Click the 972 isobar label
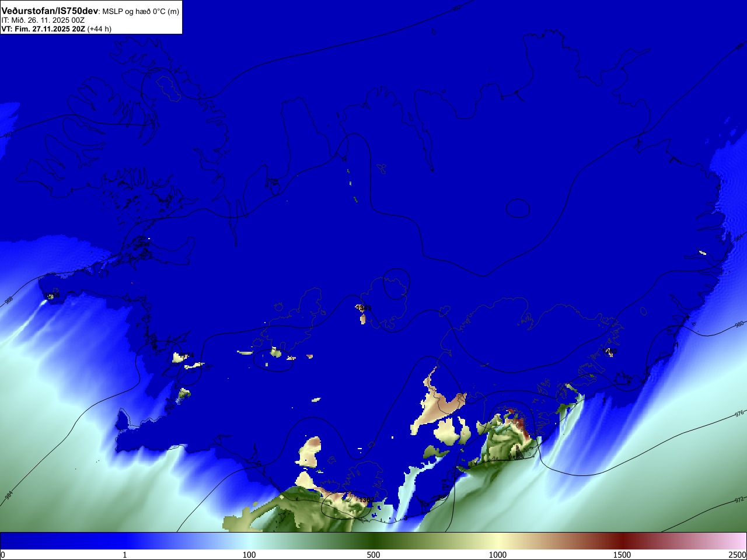This screenshot has width=747, height=560. (739, 500)
